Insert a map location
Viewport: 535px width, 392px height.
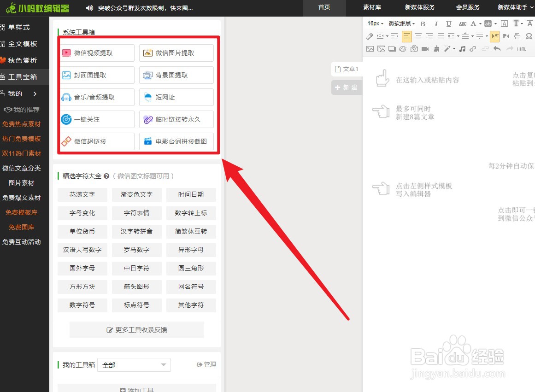point(414,48)
